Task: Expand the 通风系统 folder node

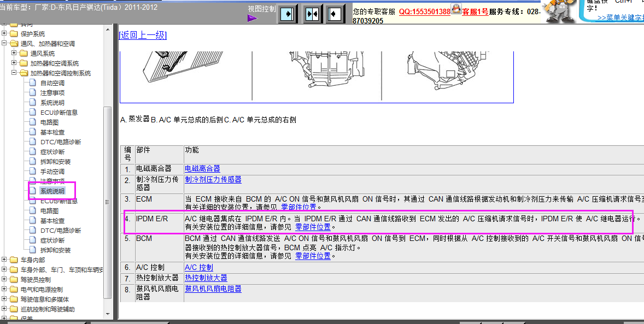Action: click(14, 53)
